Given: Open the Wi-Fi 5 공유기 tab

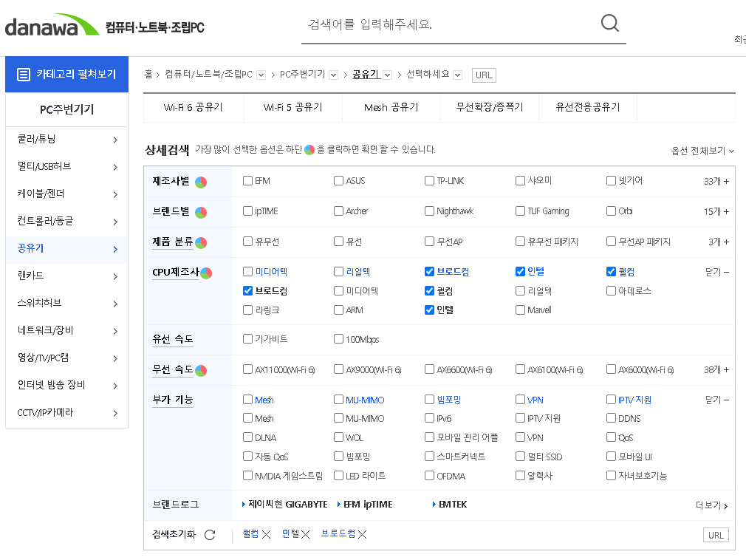Looking at the screenshot, I should (x=293, y=108).
